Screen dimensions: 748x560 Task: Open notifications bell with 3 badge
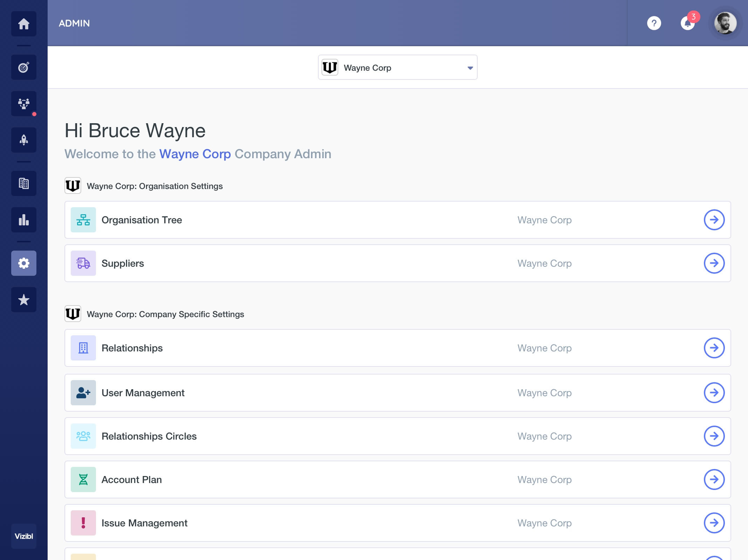point(687,23)
